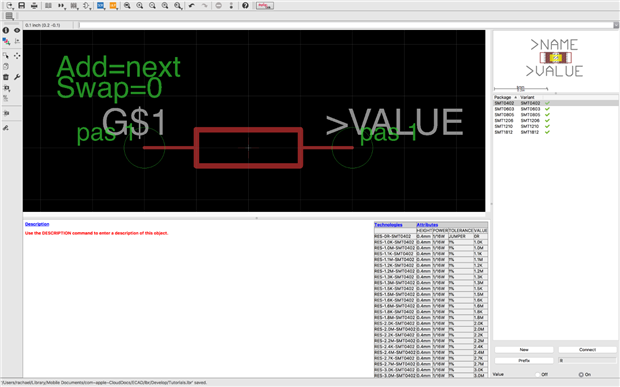Select the Paste clipboard tool
This screenshot has height=387, width=620.
[x=6, y=66]
